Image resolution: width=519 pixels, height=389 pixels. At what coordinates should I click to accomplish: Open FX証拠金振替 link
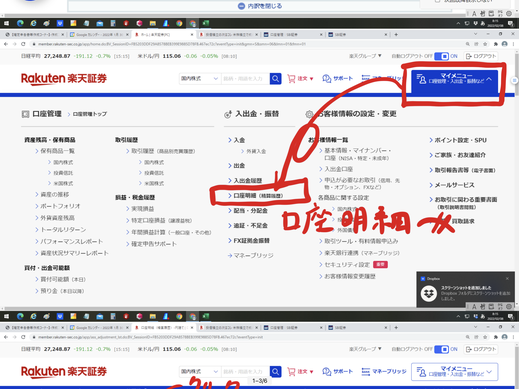[x=251, y=241]
